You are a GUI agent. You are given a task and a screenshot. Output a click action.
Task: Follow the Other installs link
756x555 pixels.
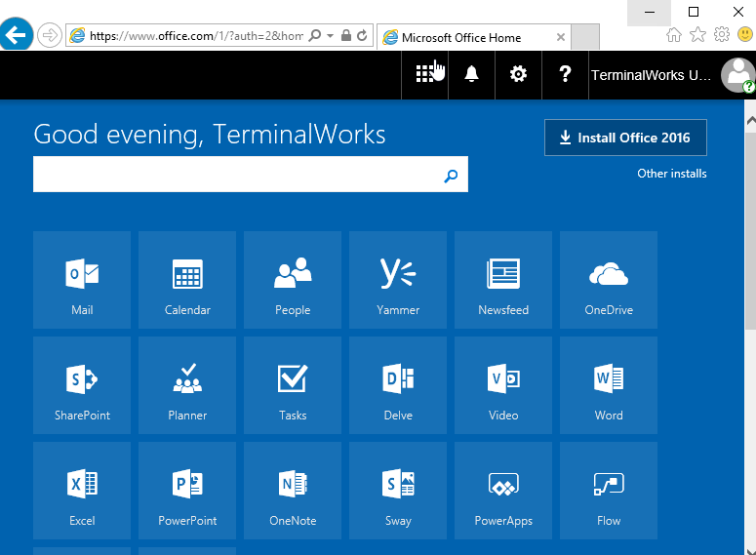(672, 174)
